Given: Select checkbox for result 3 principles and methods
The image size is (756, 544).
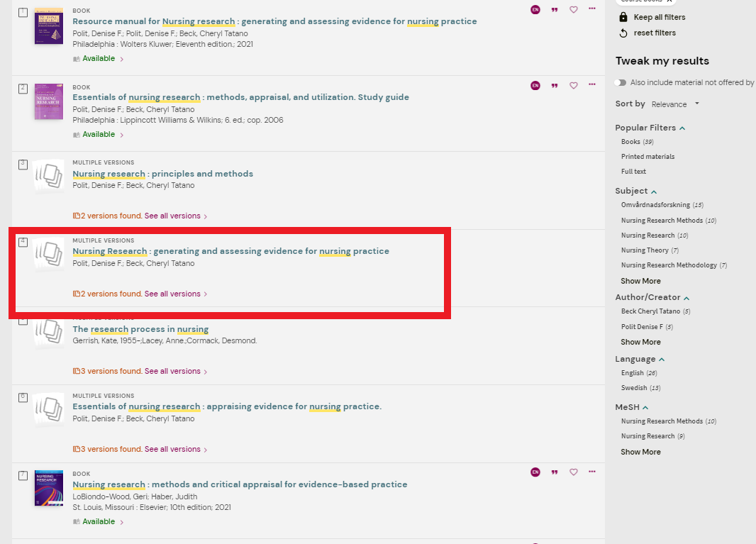Looking at the screenshot, I should pos(23,165).
